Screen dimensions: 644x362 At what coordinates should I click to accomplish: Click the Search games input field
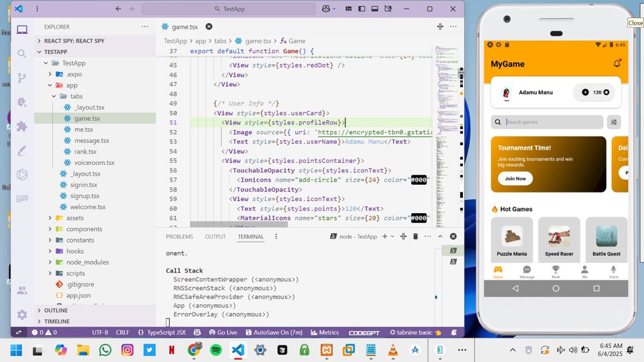[x=552, y=122]
